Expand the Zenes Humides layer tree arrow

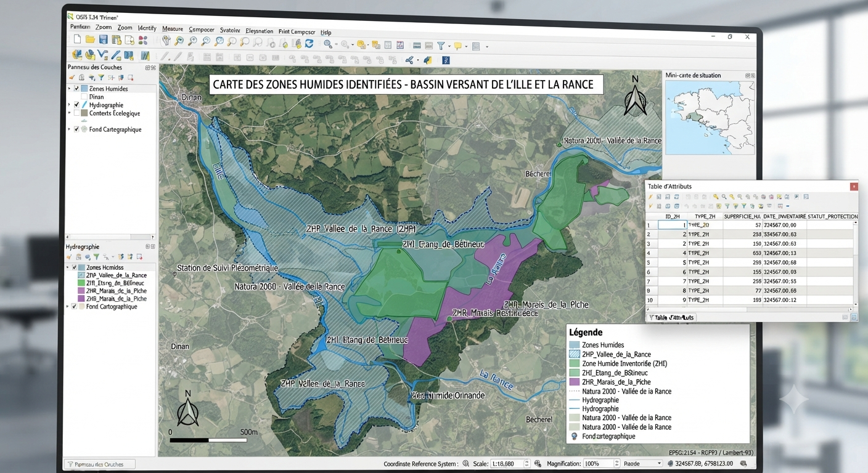[x=69, y=89]
